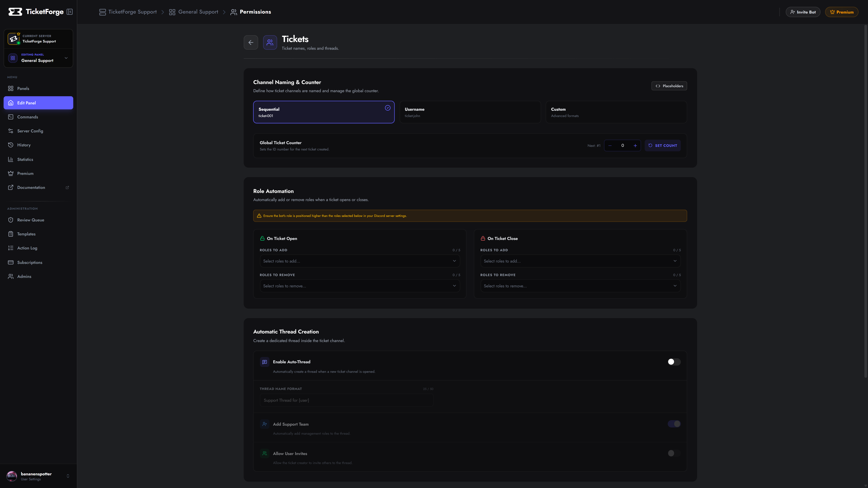The height and width of the screenshot is (488, 868).
Task: Increase the ticket counter with plus
Action: click(635, 145)
